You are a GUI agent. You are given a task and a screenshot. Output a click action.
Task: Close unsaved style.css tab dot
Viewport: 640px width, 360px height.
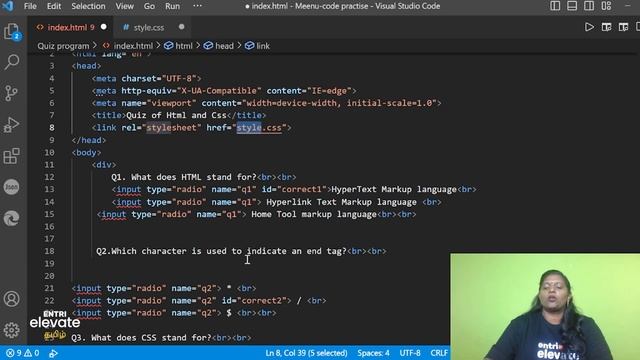pos(181,27)
